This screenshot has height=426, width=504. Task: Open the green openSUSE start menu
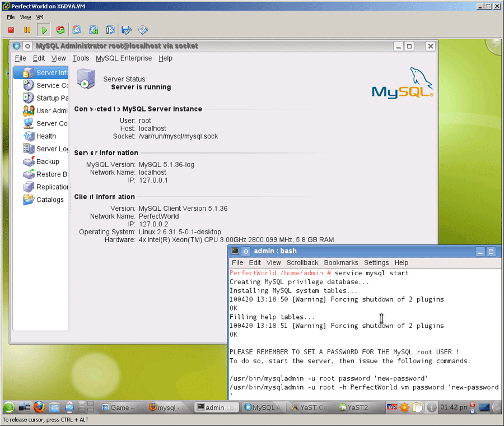(9, 408)
